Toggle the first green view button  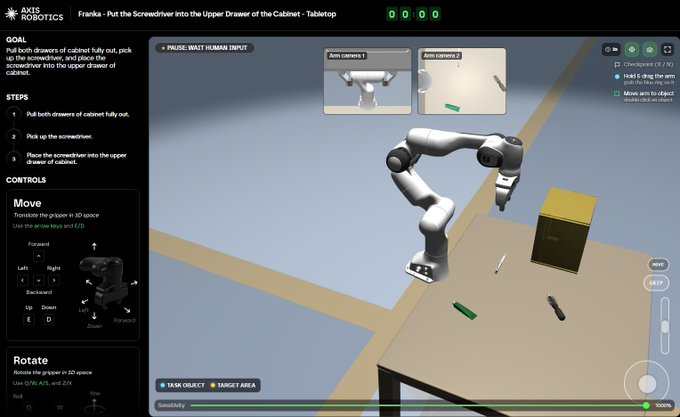pyautogui.click(x=632, y=49)
